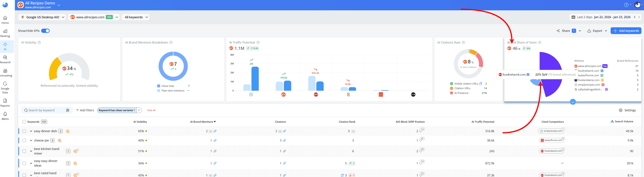Check the easy easy dinner ideas checkbox
The height and width of the screenshot is (177, 644).
click(x=24, y=163)
